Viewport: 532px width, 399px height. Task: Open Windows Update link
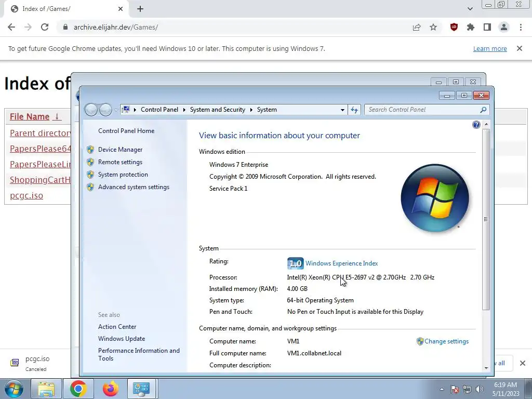coord(122,339)
